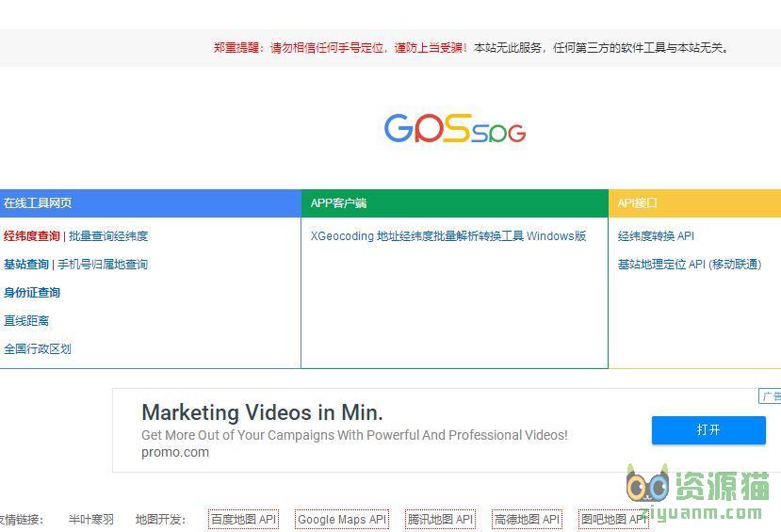Select the API接口 yellow header
Screen dimensions: 781x532
pyautogui.click(x=695, y=203)
